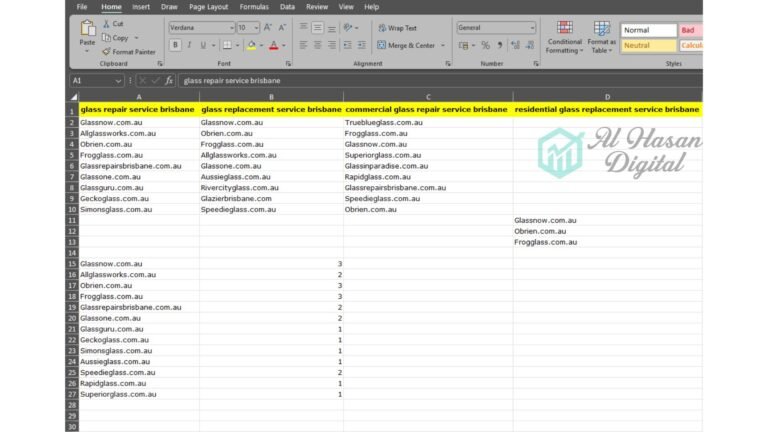
Task: Click cell containing Truebluglass.com.au
Action: click(x=383, y=122)
